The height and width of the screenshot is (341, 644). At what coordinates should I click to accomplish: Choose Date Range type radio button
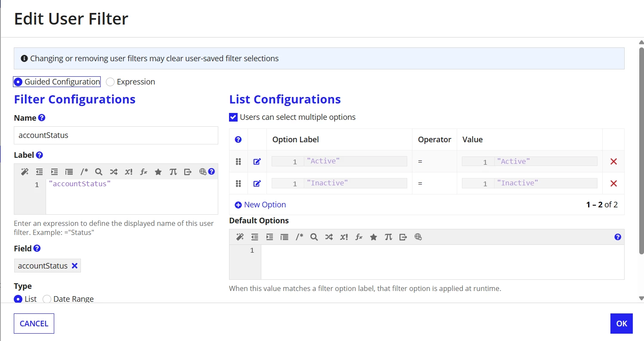point(46,299)
